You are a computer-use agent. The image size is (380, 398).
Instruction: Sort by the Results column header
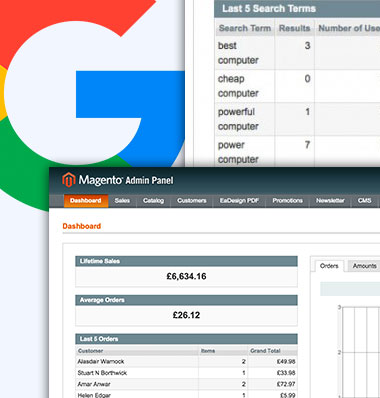click(294, 28)
